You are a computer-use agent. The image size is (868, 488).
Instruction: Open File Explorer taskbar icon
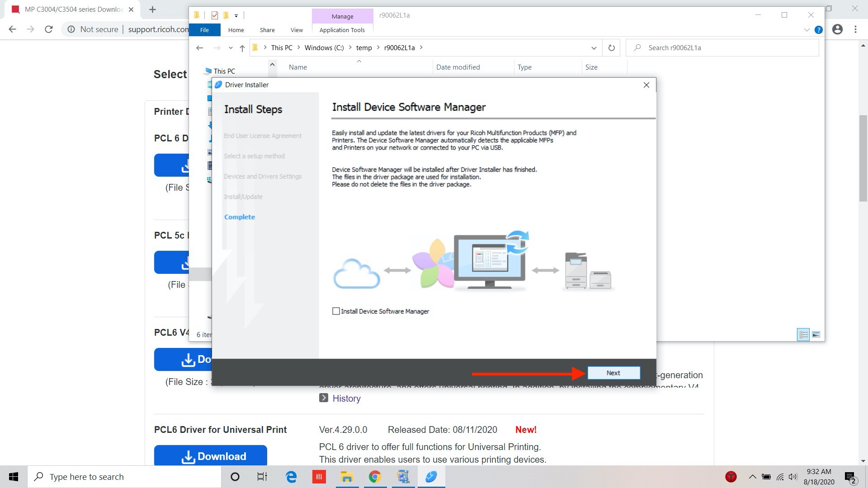pos(347,477)
